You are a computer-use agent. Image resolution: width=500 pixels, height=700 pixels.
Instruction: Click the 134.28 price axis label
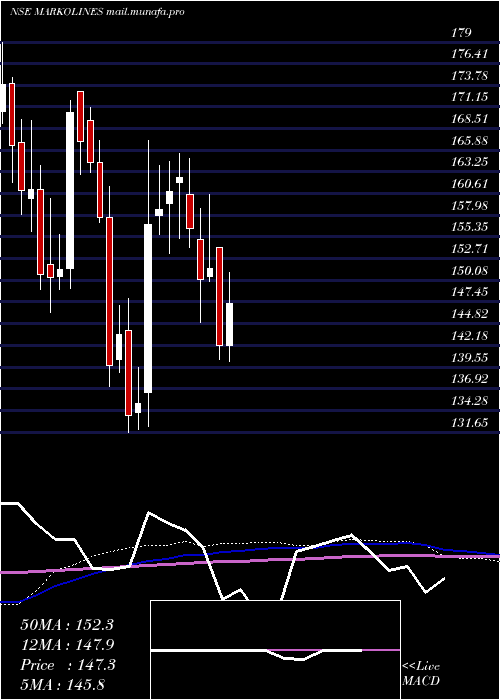pyautogui.click(x=469, y=401)
